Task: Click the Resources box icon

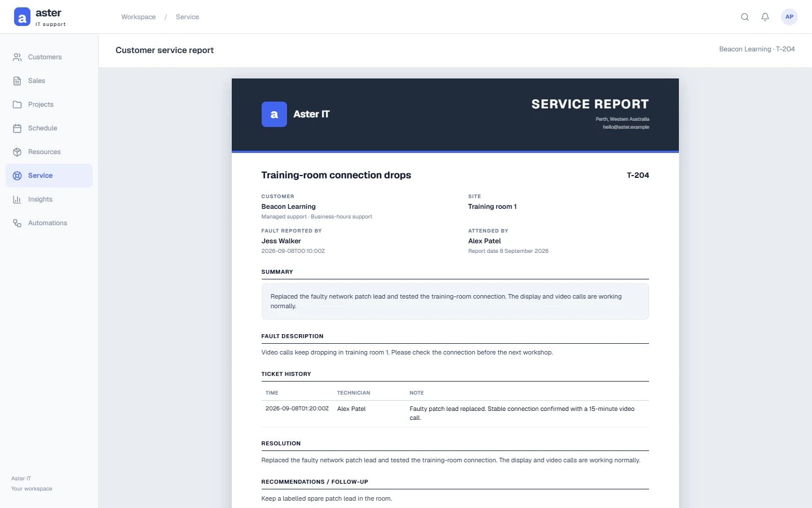Action: pyautogui.click(x=17, y=152)
